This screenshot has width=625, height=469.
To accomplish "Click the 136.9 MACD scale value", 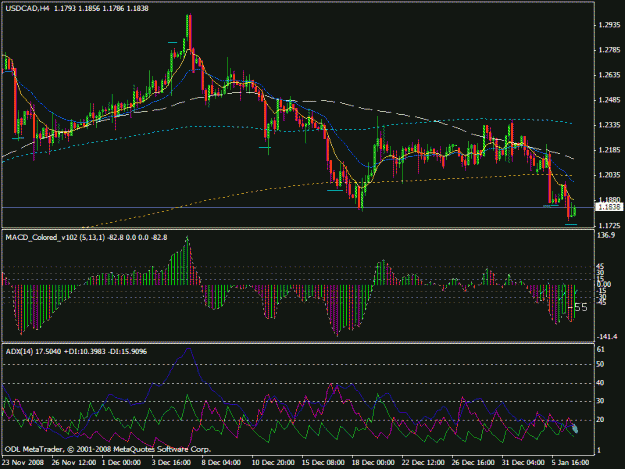I will [x=606, y=235].
